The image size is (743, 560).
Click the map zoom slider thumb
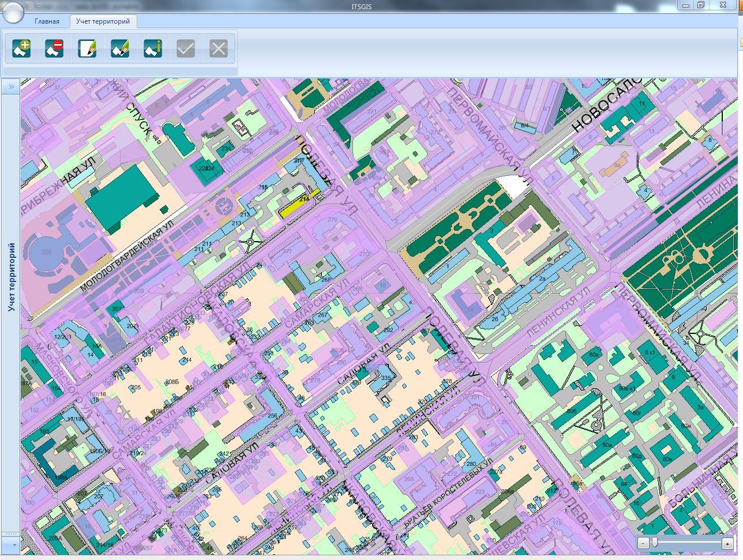(x=655, y=543)
